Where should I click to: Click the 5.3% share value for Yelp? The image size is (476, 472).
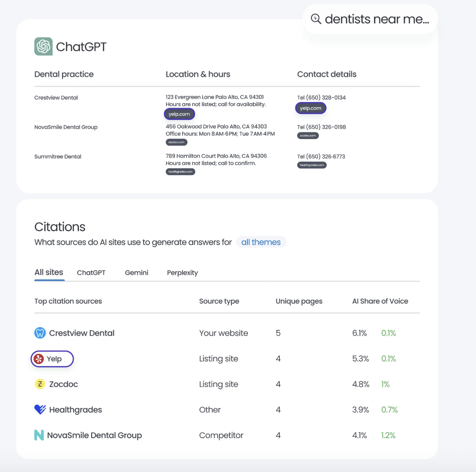[x=361, y=359]
